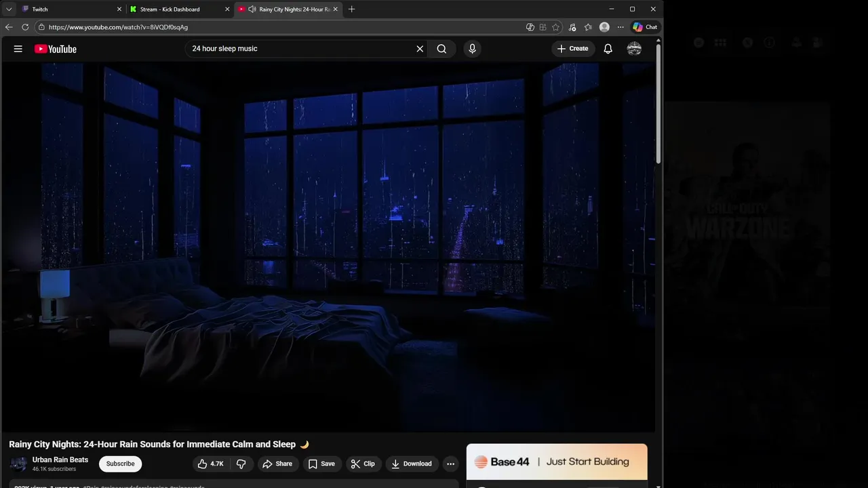Viewport: 868px width, 488px height.
Task: Start voice search with microphone icon
Action: [x=472, y=49]
